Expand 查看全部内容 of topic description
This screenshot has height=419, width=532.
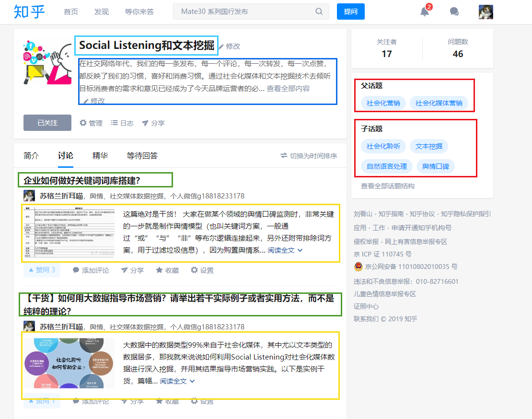pyautogui.click(x=288, y=89)
